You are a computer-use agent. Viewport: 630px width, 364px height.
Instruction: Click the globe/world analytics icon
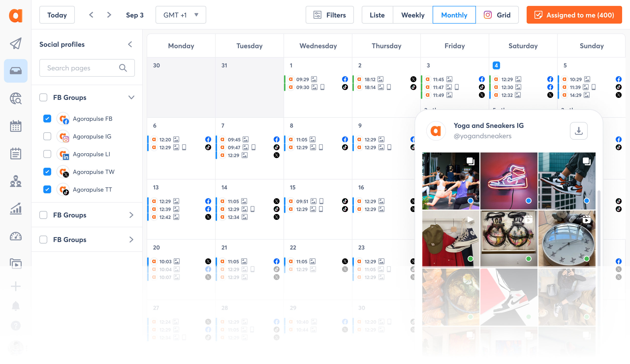16,99
